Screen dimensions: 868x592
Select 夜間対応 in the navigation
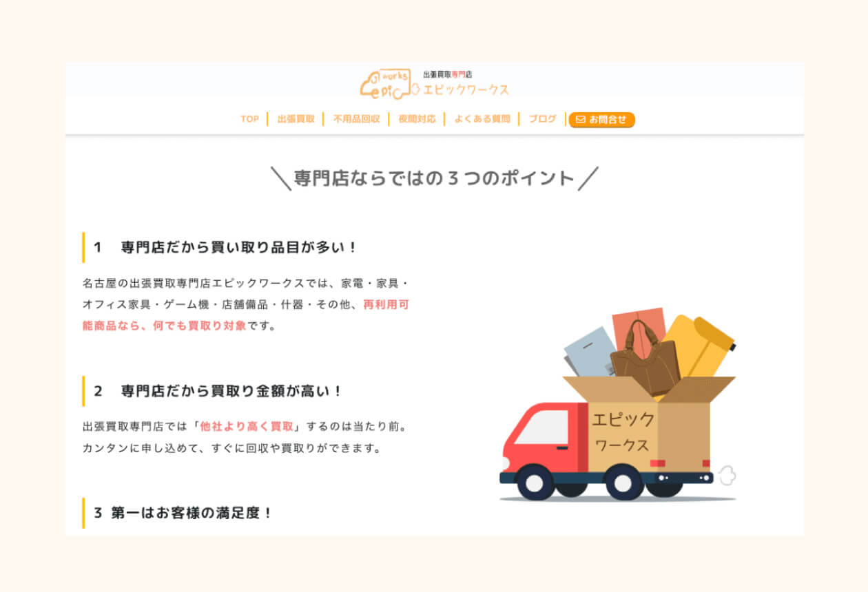(x=417, y=119)
